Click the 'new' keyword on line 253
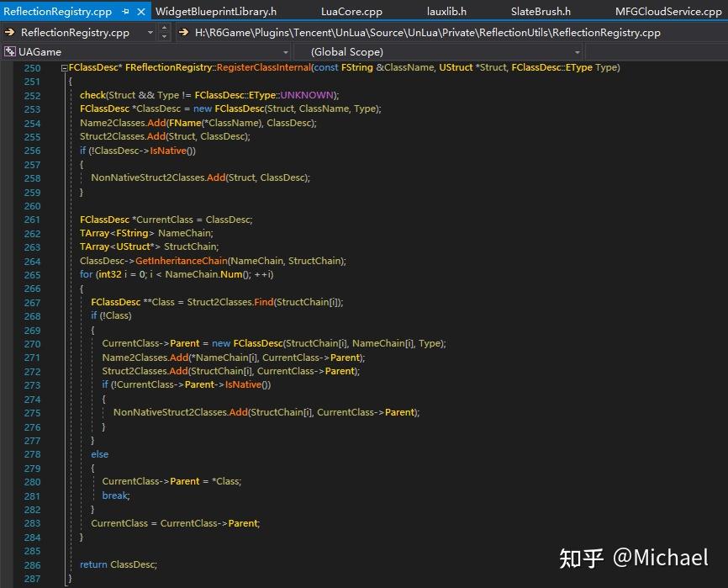This screenshot has height=588, width=728. (203, 109)
